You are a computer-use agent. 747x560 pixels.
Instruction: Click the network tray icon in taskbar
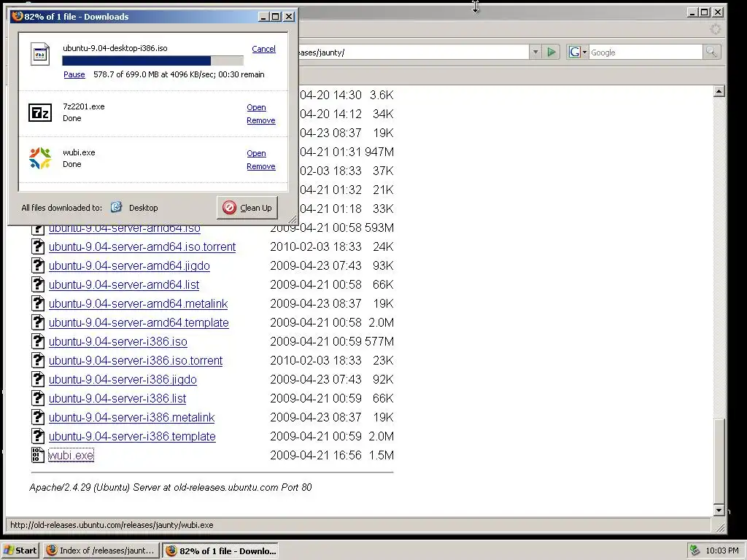click(694, 551)
